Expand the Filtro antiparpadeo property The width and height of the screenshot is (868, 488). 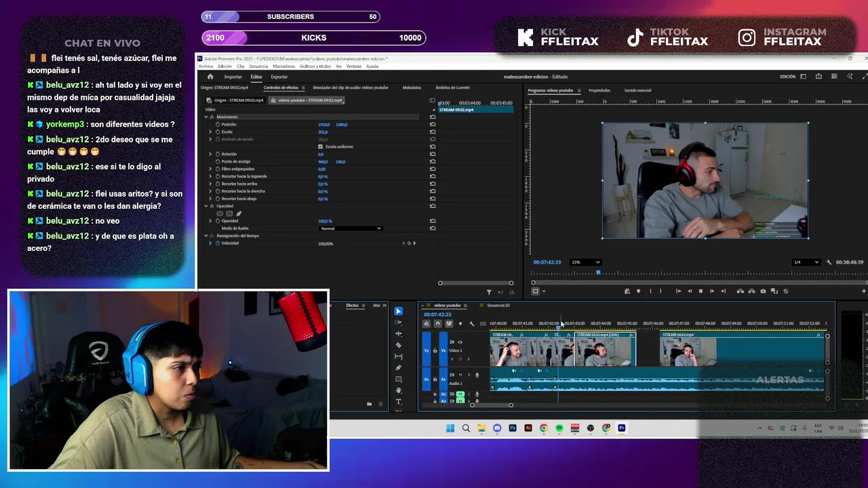[210, 169]
